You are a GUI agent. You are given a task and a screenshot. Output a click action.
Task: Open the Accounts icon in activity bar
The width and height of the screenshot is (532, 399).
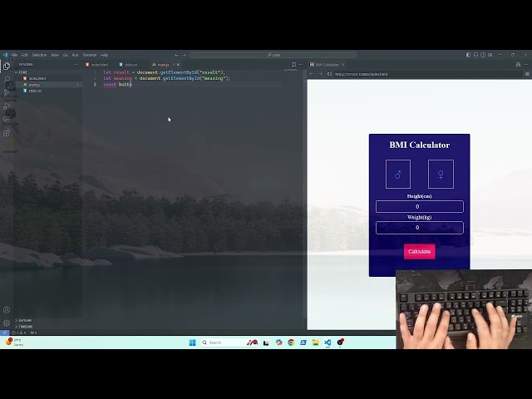7,310
